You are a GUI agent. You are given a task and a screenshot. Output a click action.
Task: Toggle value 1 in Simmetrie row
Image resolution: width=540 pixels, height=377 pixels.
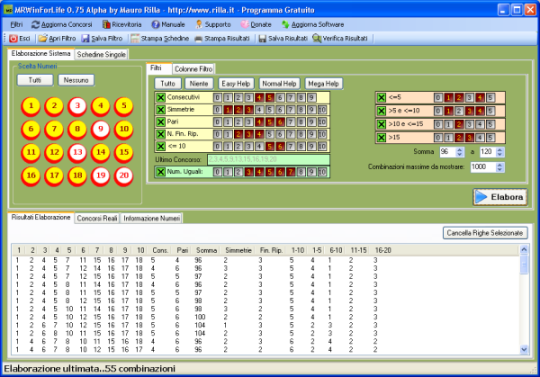pos(228,110)
